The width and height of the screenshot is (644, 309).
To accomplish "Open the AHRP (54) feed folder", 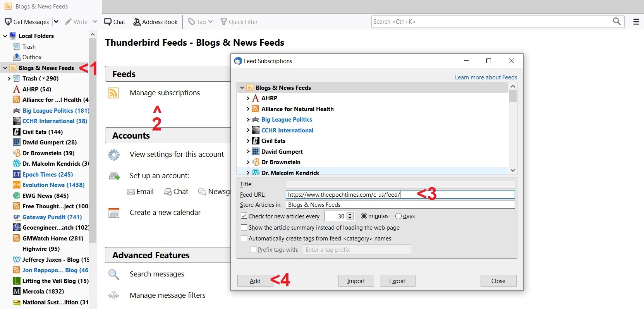I will 37,89.
